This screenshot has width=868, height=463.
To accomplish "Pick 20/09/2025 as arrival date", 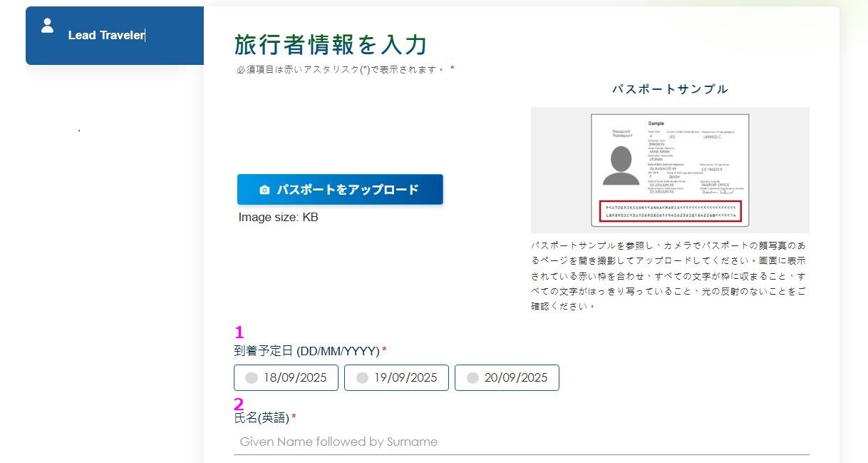I will click(x=507, y=378).
